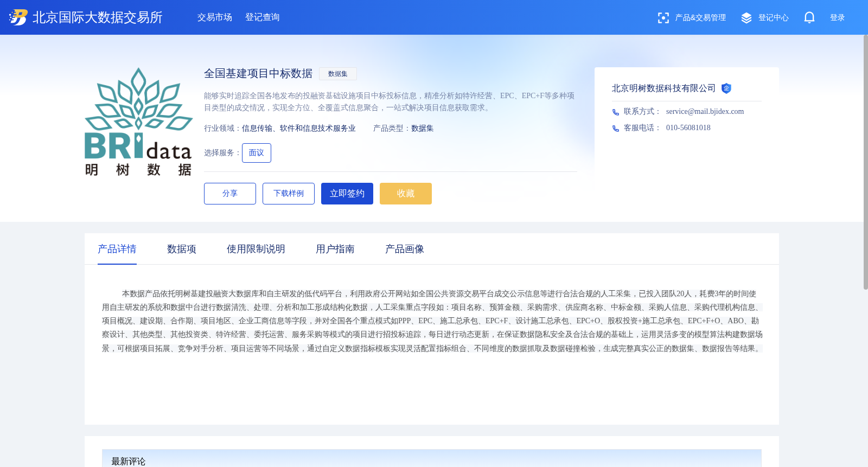Image resolution: width=868 pixels, height=467 pixels.
Task: Click the 登录 login link
Action: click(x=838, y=18)
